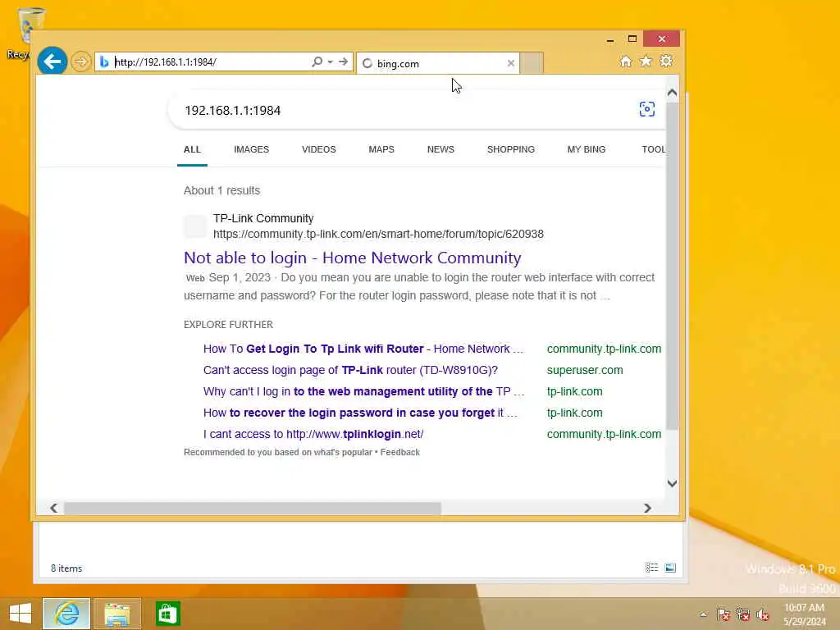Open File Explorer from the taskbar
840x630 pixels.
click(x=117, y=614)
